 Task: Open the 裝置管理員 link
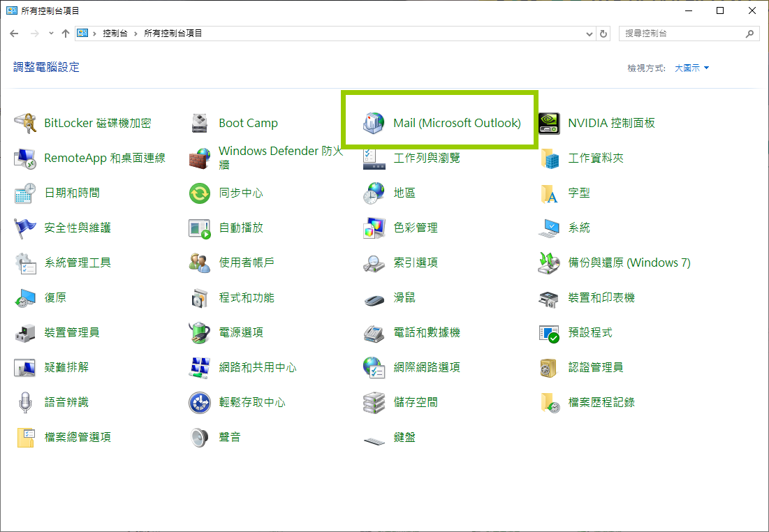pos(71,333)
